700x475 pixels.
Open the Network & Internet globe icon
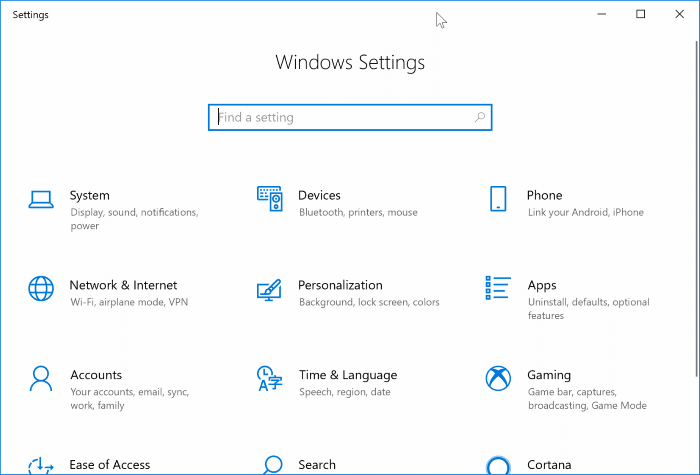[x=41, y=288]
